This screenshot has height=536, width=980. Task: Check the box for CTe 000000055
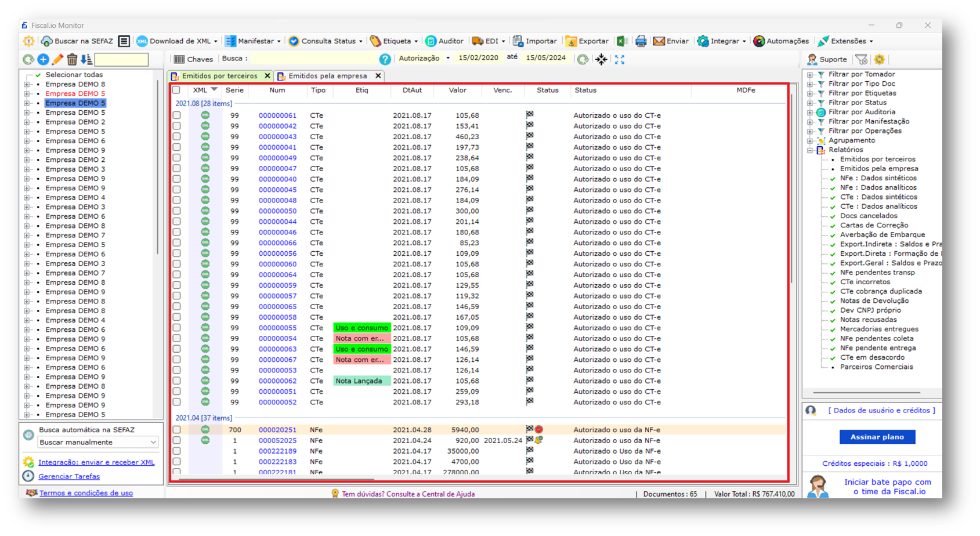click(176, 328)
